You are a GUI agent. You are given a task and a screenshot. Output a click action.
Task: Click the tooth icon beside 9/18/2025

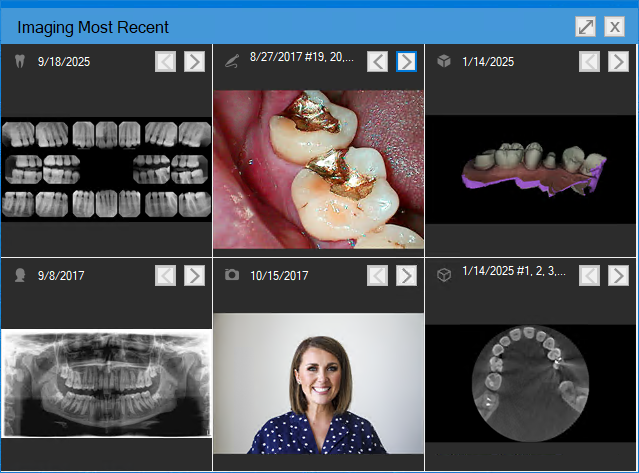coord(18,62)
